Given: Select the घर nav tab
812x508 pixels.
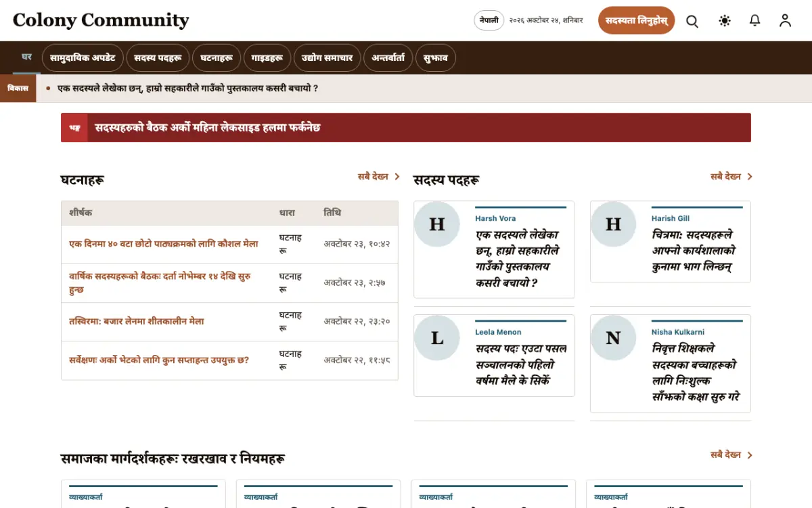Looking at the screenshot, I should [x=26, y=57].
